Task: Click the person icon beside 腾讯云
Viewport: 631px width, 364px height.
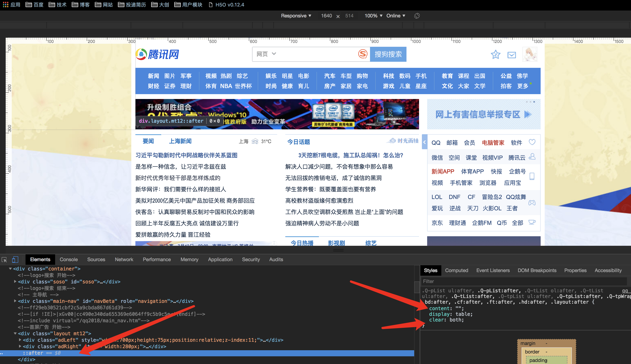Action: click(x=532, y=157)
